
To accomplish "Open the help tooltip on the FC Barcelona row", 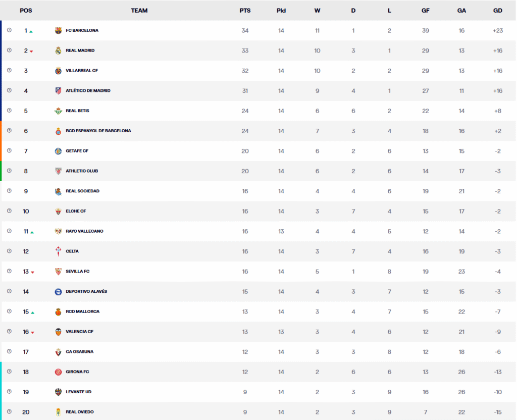I will pos(9,30).
